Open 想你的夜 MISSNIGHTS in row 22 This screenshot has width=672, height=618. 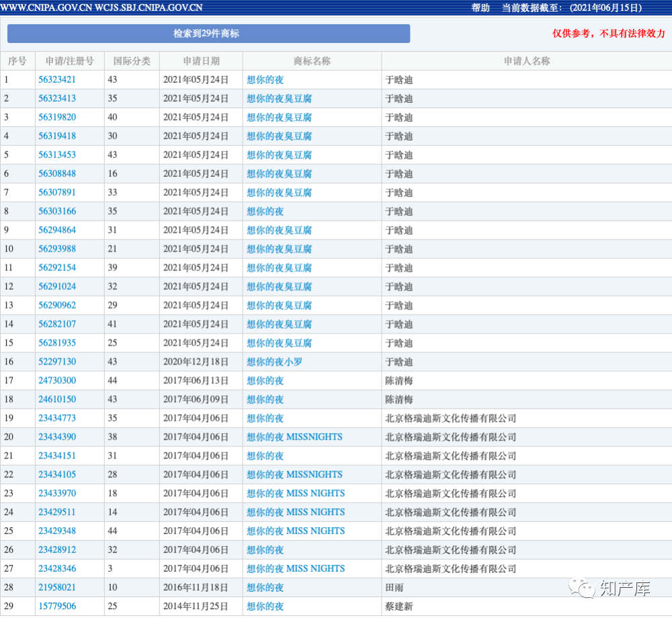pos(294,475)
